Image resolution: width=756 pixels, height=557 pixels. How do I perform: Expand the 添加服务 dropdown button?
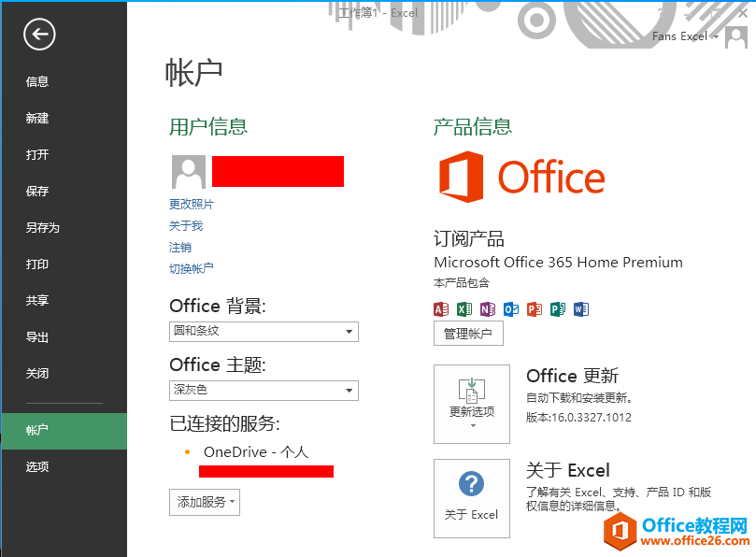205,502
